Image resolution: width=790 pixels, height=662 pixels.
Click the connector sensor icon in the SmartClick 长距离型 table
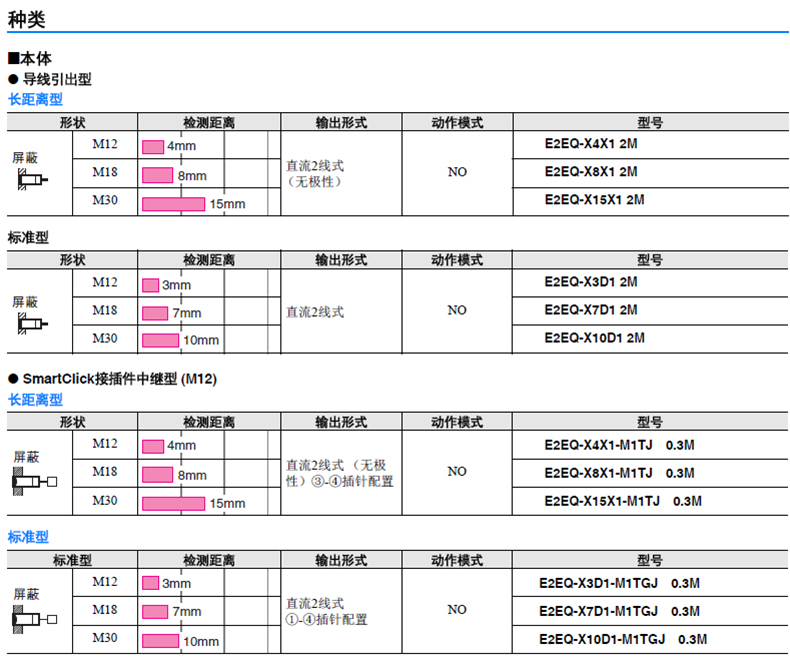(34, 482)
